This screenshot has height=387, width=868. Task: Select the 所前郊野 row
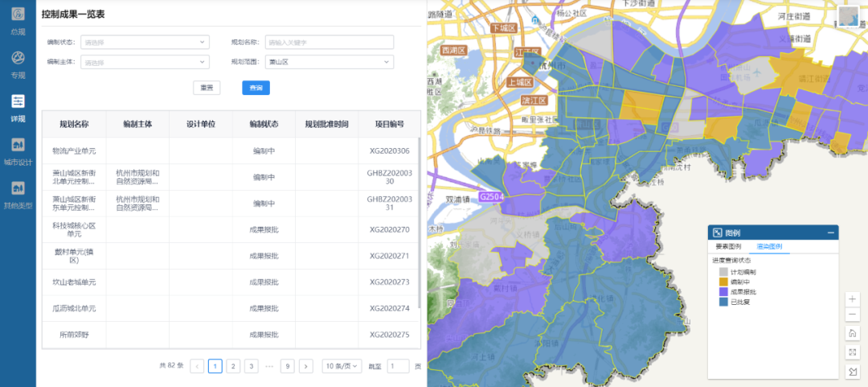(230, 335)
